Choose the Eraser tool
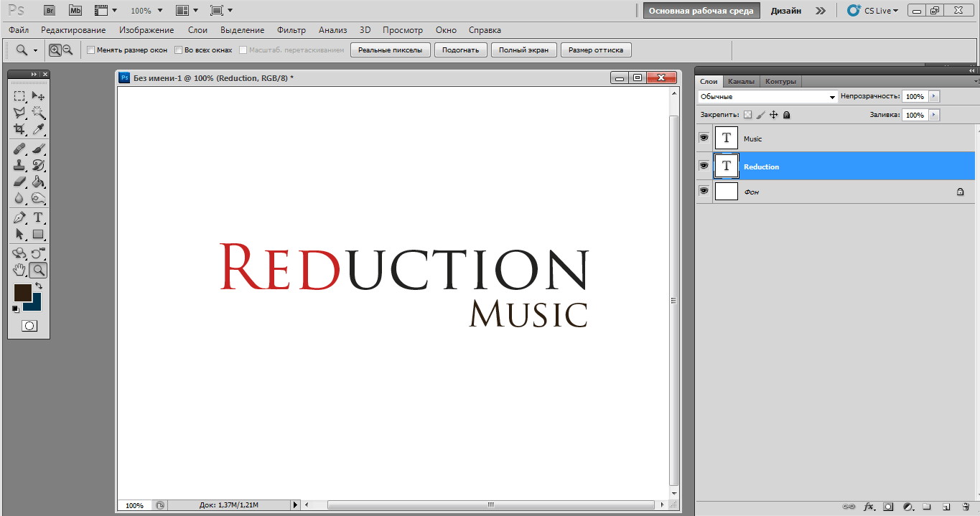The image size is (980, 516). pos(19,182)
